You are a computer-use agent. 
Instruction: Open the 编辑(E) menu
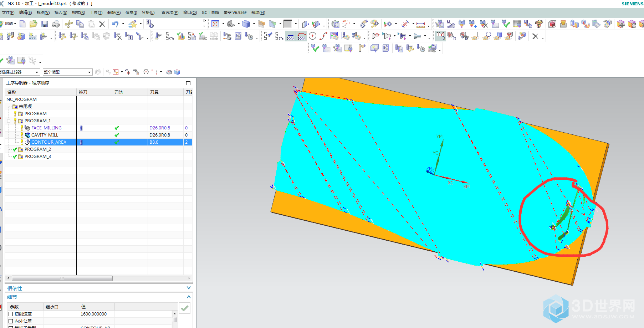(25, 12)
